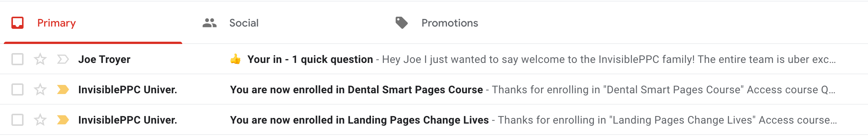Screen dimensions: 868x138
Task: Click the Promotions tag icon
Action: point(401,23)
